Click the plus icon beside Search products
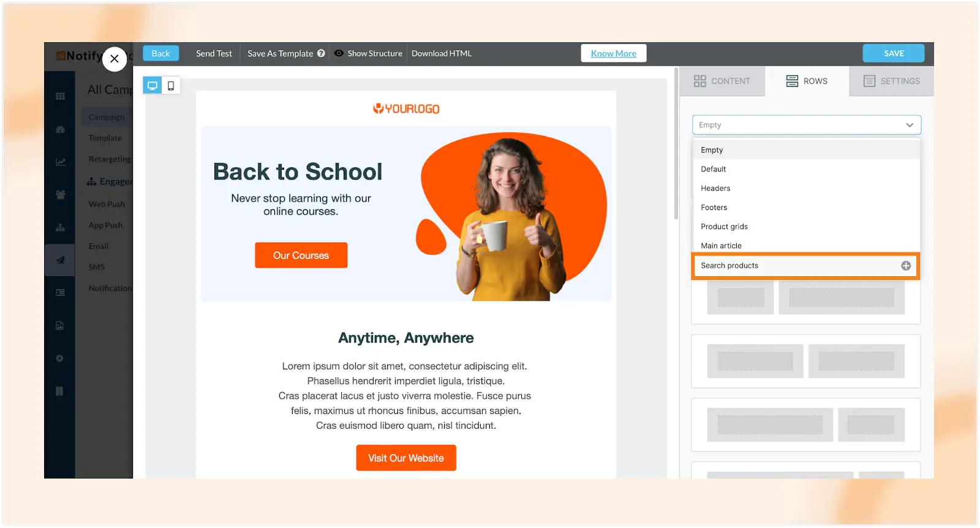 (906, 266)
